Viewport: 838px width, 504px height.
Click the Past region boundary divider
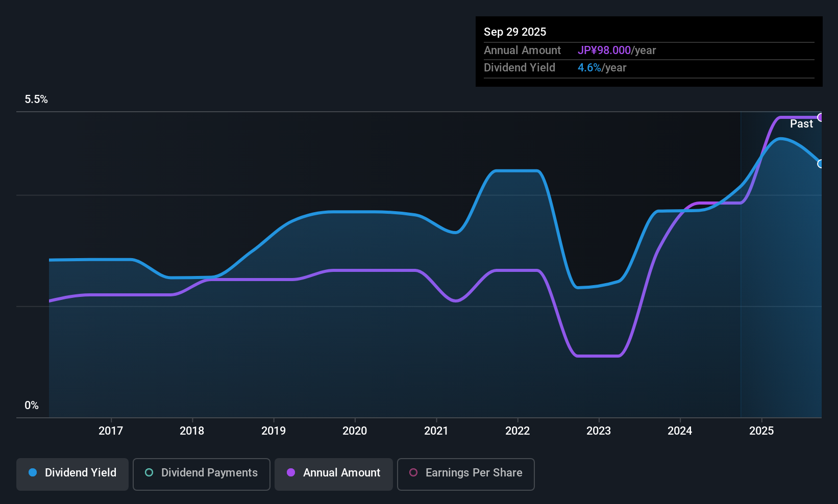pyautogui.click(x=741, y=265)
